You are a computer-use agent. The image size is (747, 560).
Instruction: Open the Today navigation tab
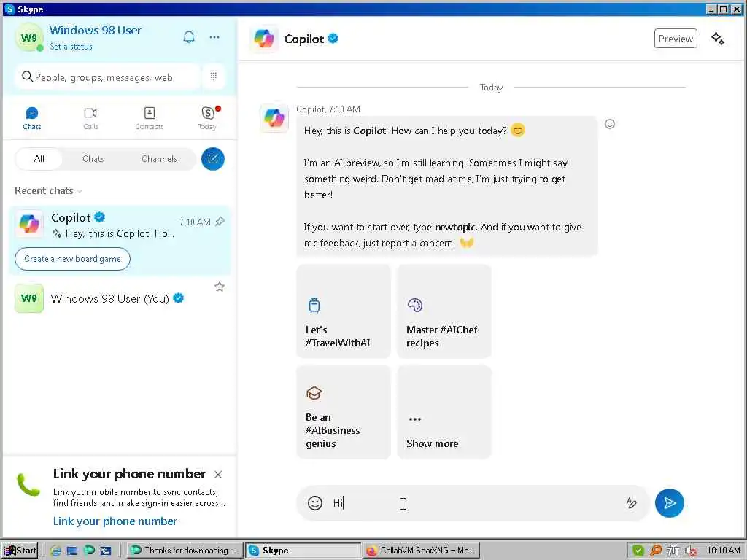208,117
